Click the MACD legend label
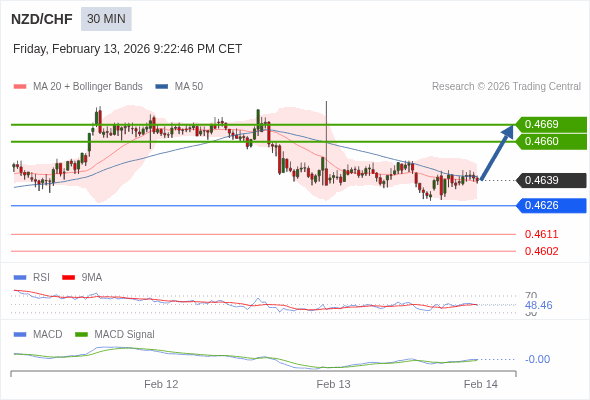The image size is (590, 400). pos(48,335)
